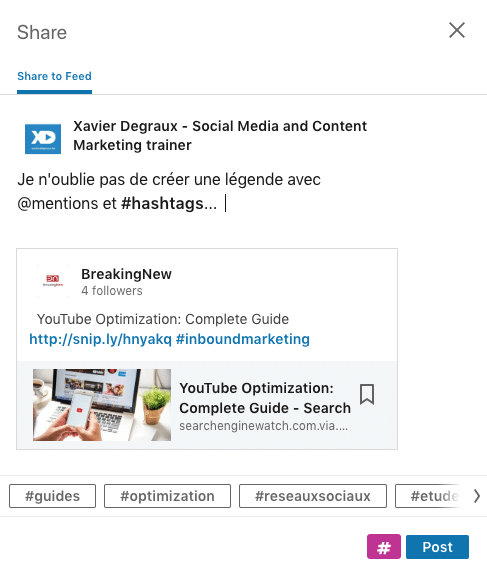Click the YouTube article thumbnail image

point(102,405)
